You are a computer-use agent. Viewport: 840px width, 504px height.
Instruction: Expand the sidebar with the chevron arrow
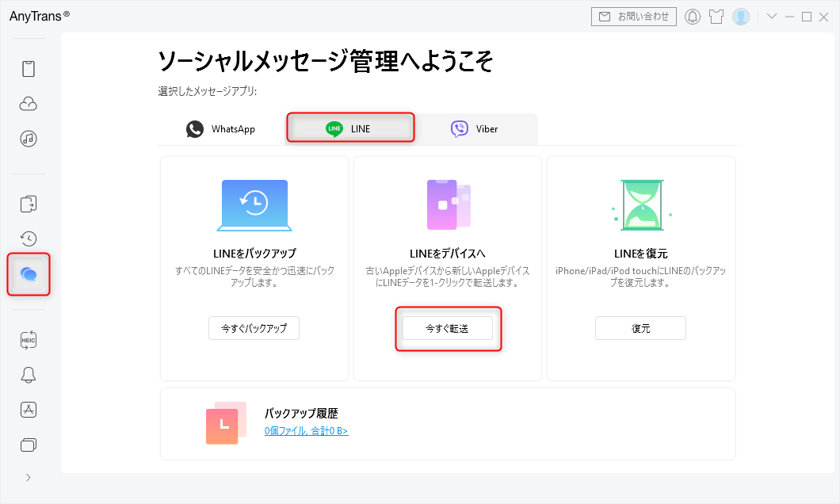pos(29,477)
